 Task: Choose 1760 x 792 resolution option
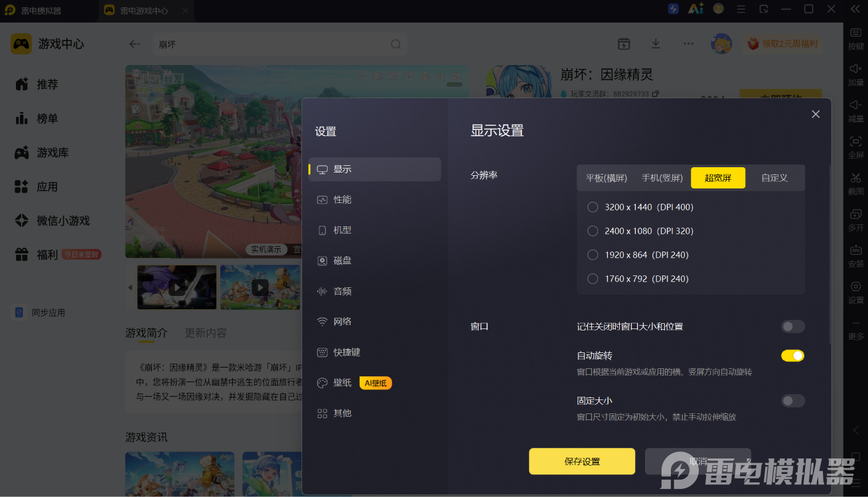593,279
